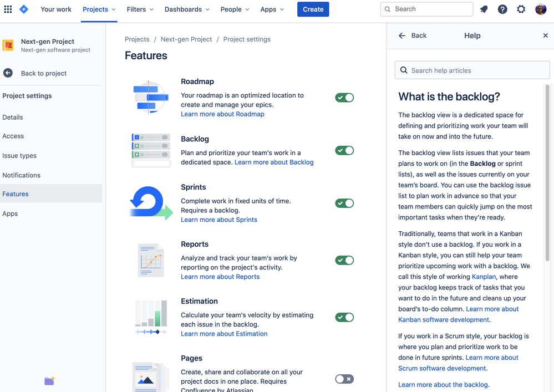Click the search help articles magnifier icon
554x392 pixels.
pos(404,70)
